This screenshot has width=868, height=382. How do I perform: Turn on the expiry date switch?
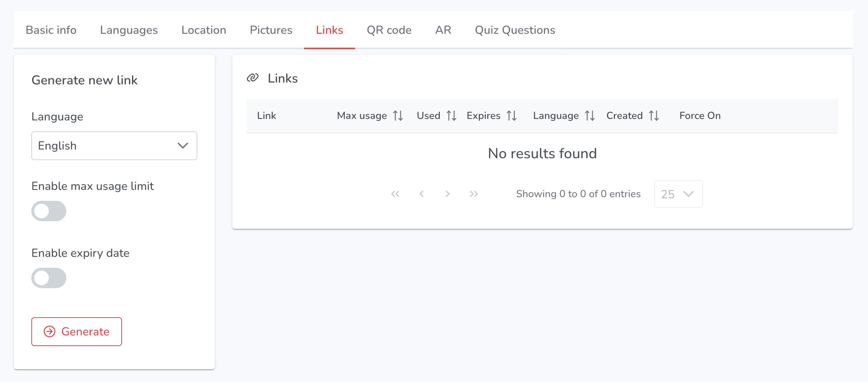click(x=49, y=278)
